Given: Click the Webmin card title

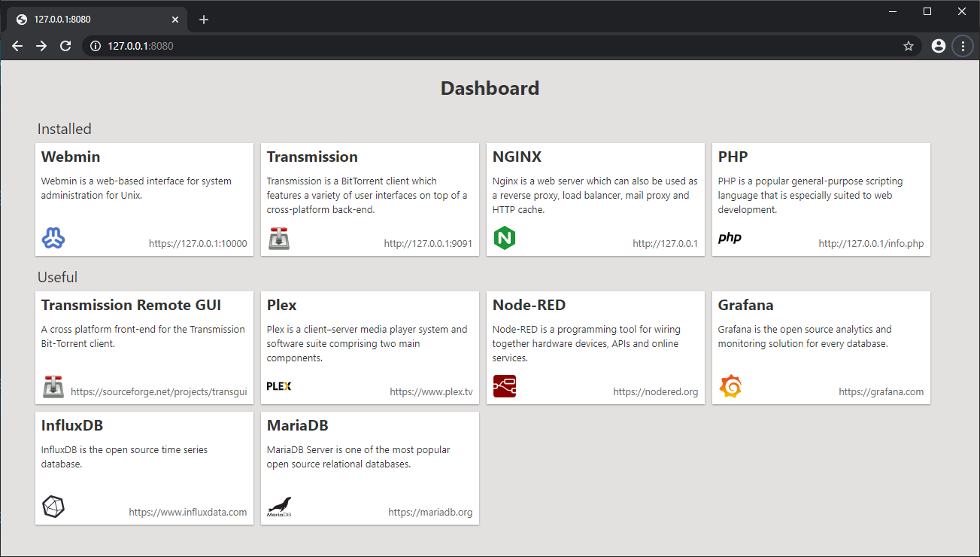Looking at the screenshot, I should click(x=71, y=157).
